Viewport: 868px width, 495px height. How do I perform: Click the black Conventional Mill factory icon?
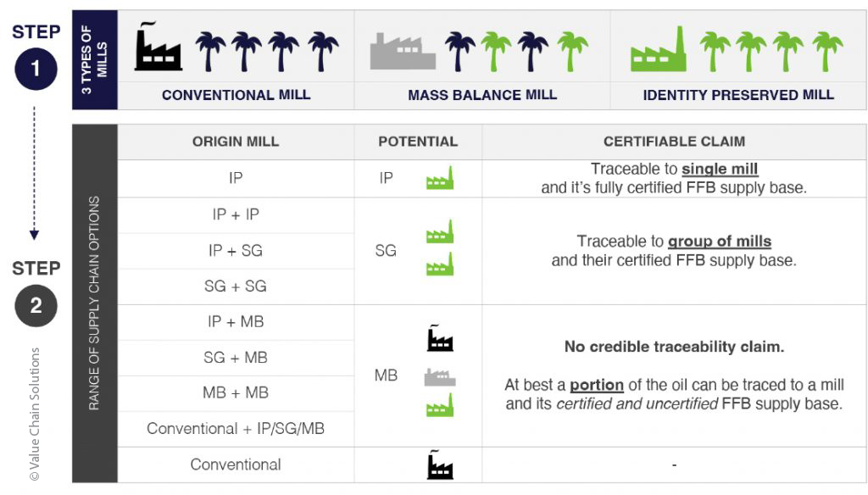(159, 47)
